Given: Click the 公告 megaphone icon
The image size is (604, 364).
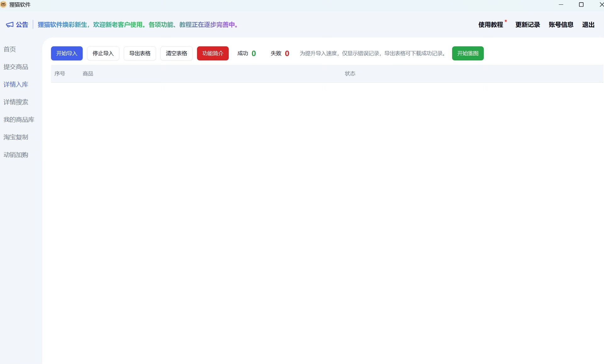Looking at the screenshot, I should [10, 25].
